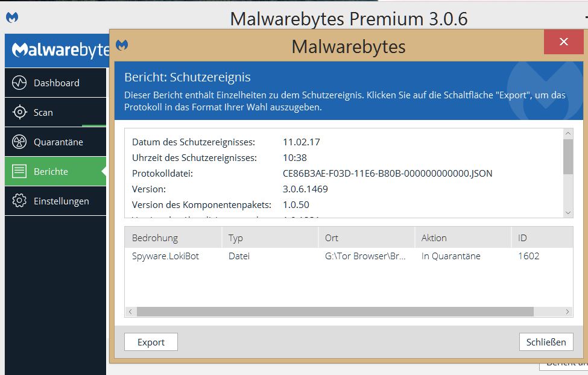Click the Scan target icon
This screenshot has width=588, height=375.
tap(19, 112)
